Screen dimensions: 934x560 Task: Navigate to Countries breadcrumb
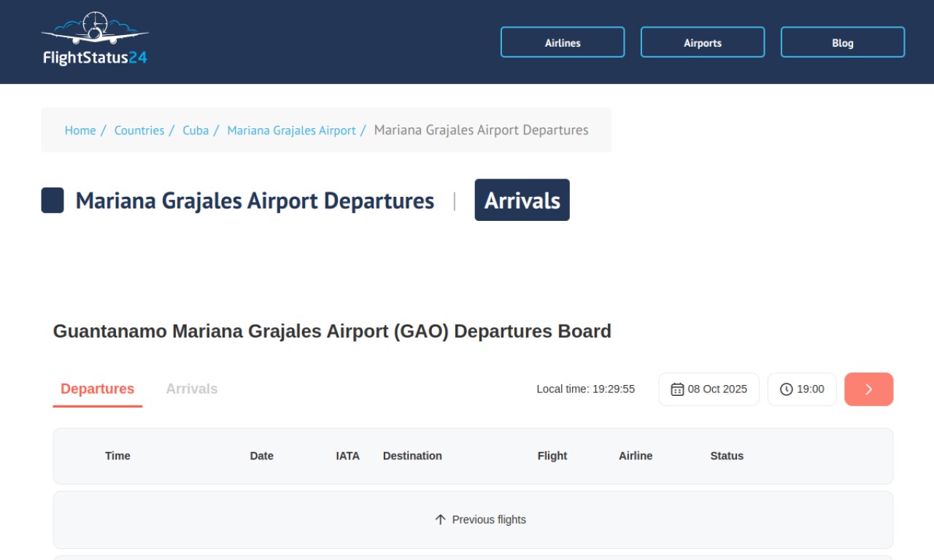[139, 131]
